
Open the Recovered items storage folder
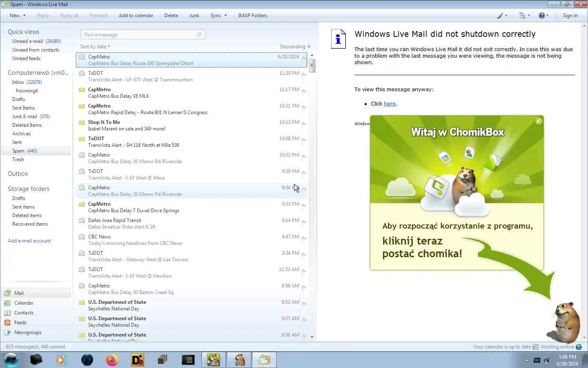[x=30, y=224]
